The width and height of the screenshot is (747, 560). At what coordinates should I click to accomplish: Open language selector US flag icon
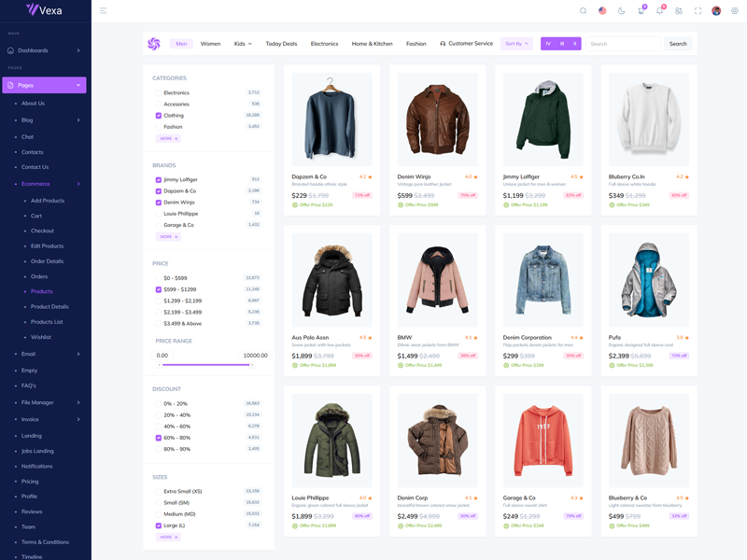602,11
